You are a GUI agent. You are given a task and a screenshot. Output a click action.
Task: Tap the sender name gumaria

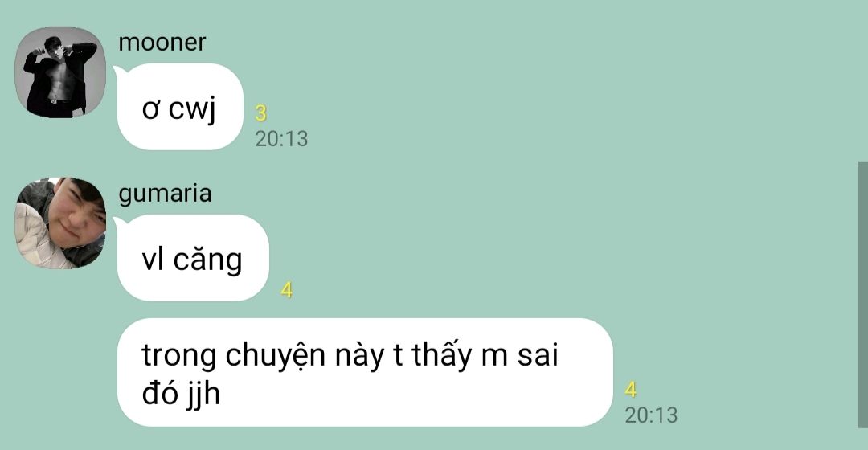(165, 194)
